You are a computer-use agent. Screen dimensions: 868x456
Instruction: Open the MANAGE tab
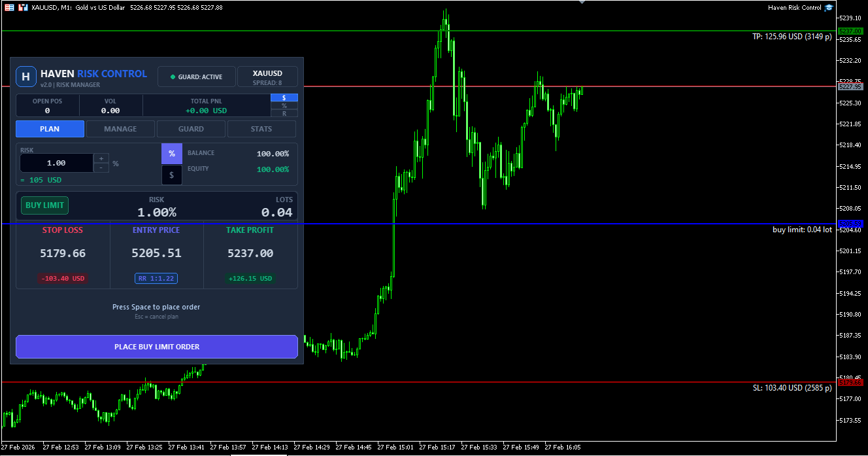[120, 129]
